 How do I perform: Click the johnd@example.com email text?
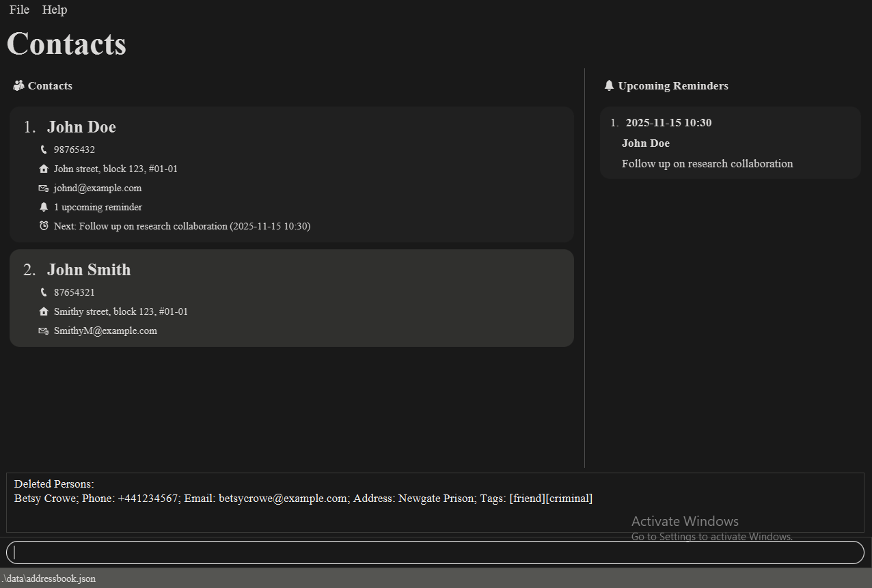98,188
